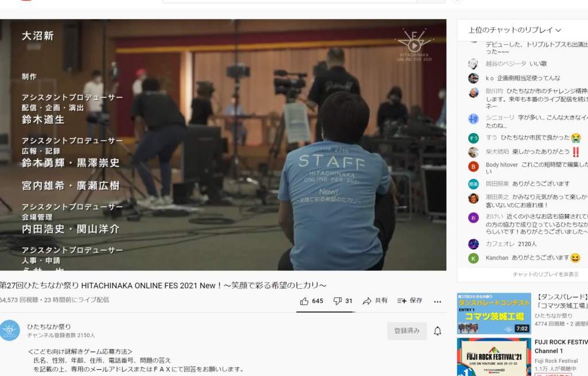Open Body hitover's chat avatar
Image resolution: width=588 pixels, height=376 pixels.
[473, 166]
